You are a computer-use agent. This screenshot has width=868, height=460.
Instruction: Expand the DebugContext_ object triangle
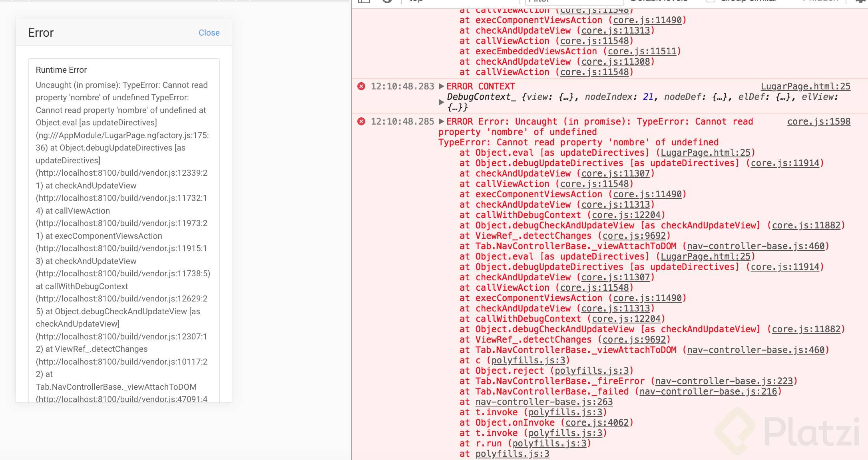coord(441,102)
